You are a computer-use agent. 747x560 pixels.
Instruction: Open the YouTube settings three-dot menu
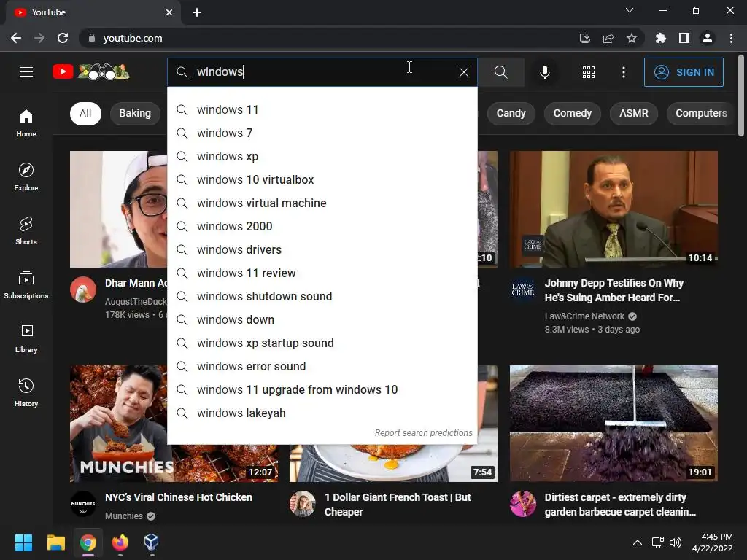[624, 72]
